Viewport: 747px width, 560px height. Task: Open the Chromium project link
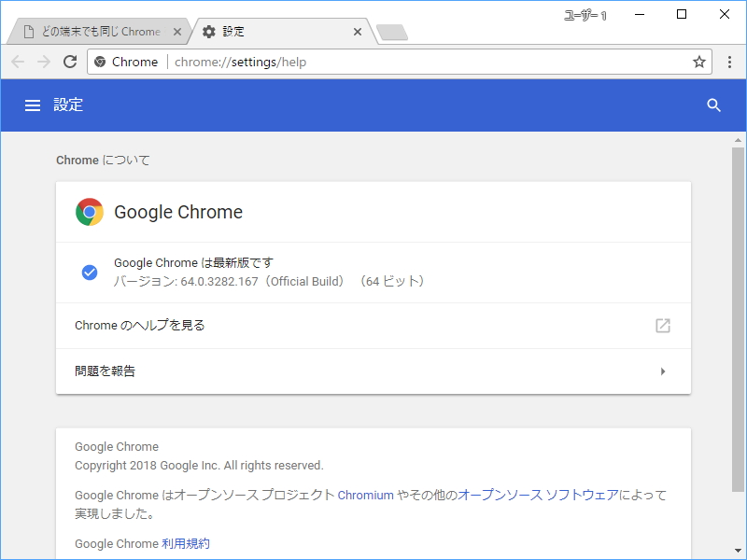click(366, 495)
